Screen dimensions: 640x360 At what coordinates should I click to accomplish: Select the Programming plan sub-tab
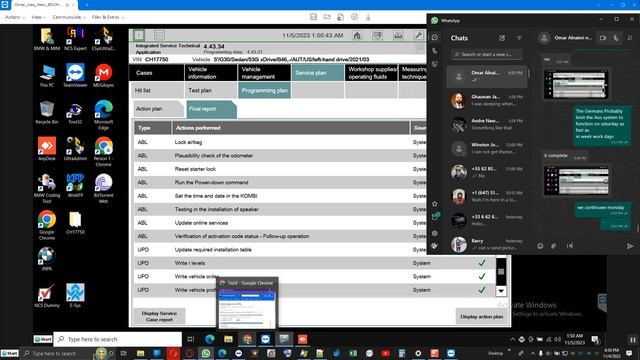point(264,90)
